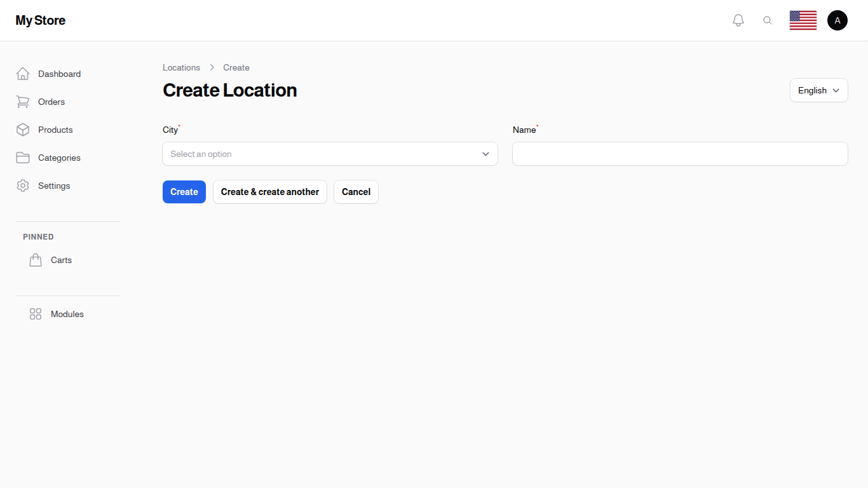Open Products using the box icon
868x488 pixels.
coord(23,130)
